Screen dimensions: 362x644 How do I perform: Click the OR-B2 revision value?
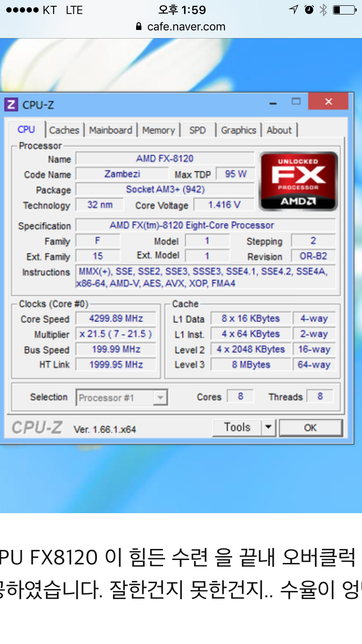click(313, 256)
